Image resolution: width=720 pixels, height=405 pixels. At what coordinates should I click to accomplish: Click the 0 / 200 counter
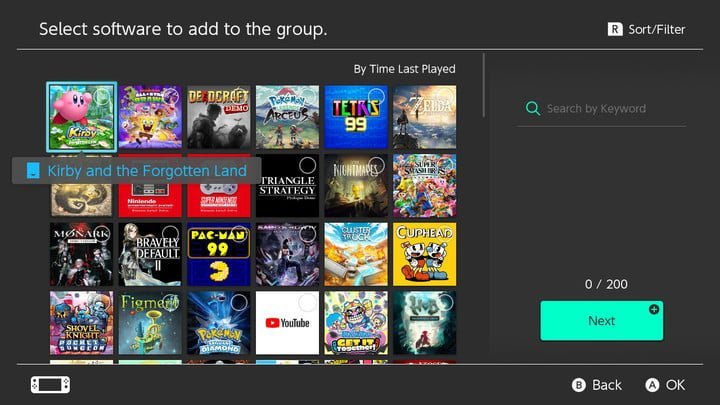pyautogui.click(x=606, y=284)
